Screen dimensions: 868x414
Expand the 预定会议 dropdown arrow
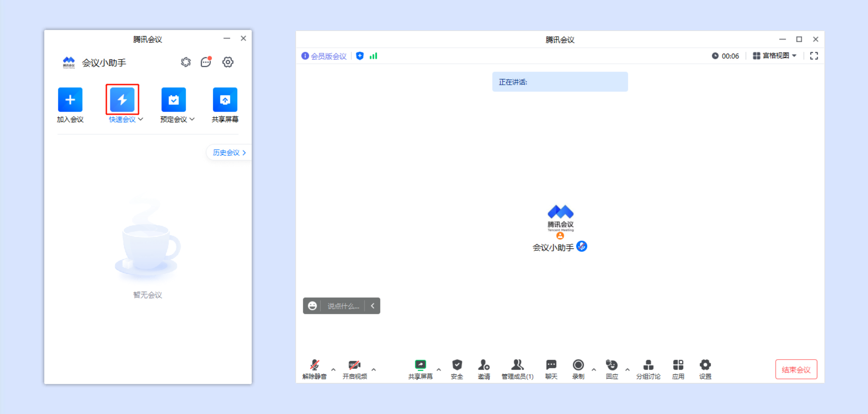pos(192,119)
